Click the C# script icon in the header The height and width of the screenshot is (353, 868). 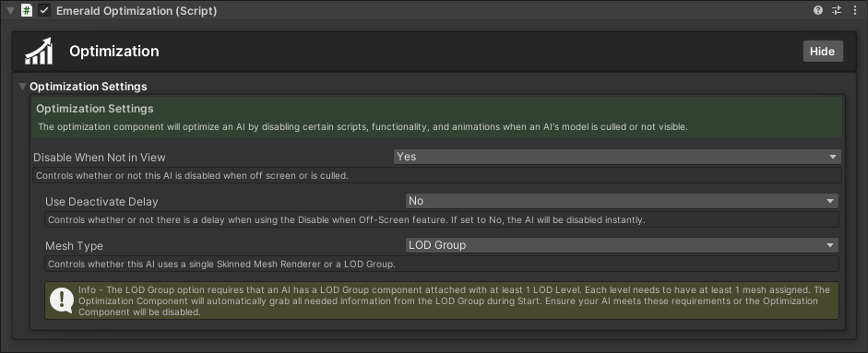27,10
